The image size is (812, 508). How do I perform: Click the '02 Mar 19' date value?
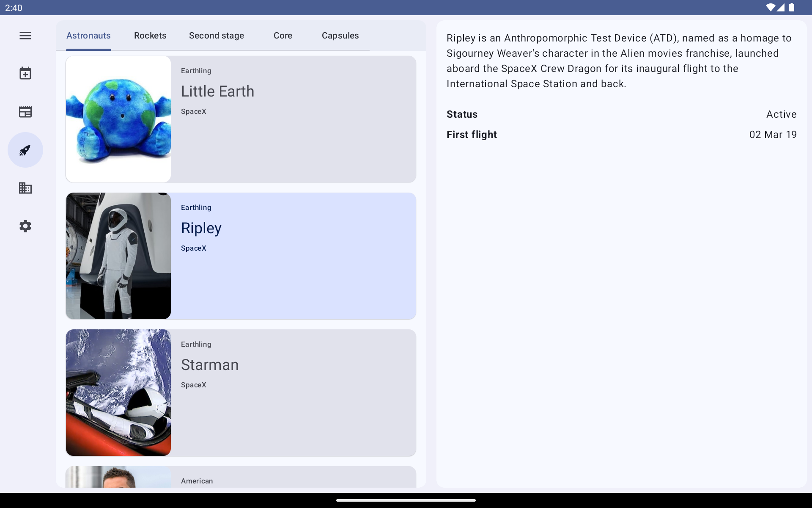773,135
